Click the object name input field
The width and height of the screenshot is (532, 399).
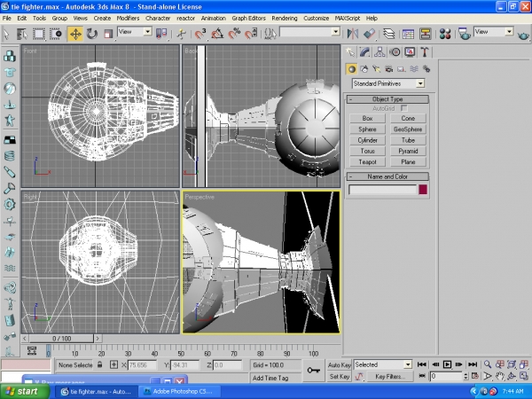coord(382,190)
